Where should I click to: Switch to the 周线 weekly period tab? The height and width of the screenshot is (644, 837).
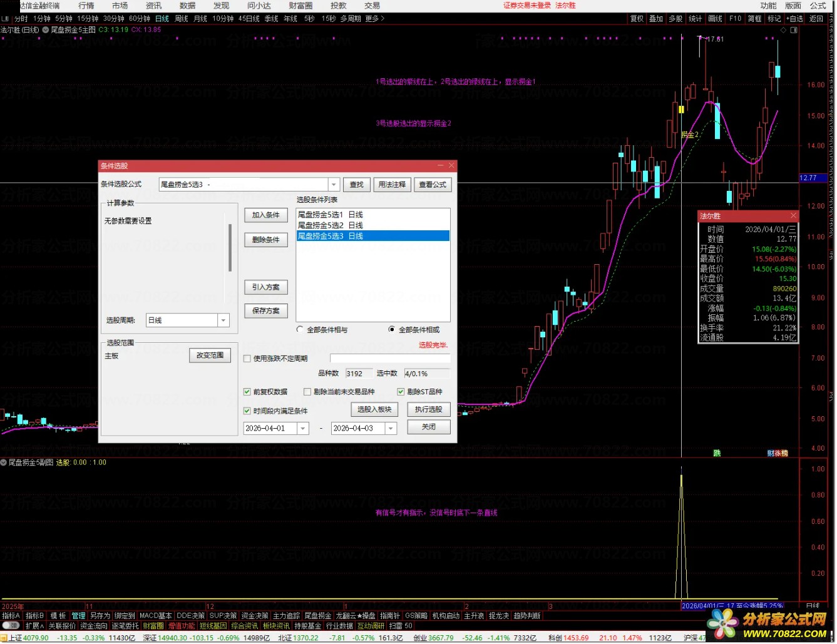181,19
